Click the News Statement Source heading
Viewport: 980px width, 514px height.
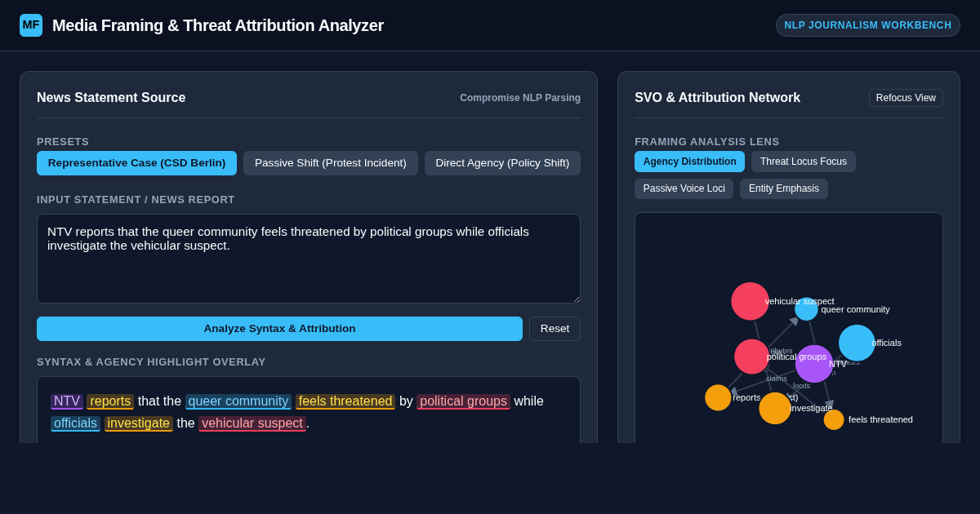111,98
